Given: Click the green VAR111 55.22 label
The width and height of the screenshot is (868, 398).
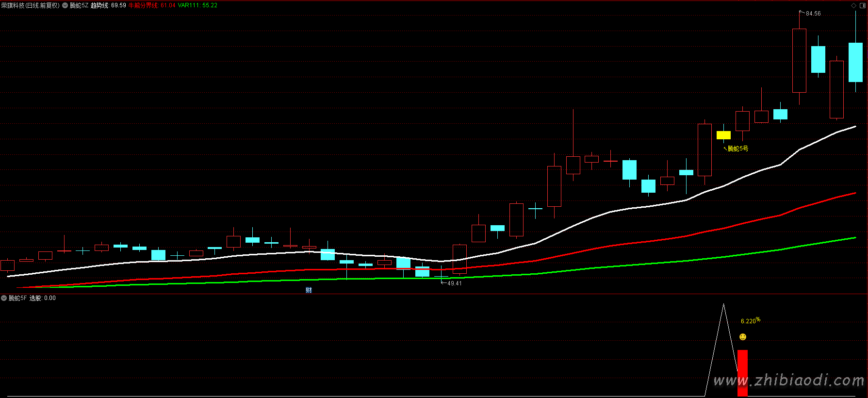Looking at the screenshot, I should click(x=197, y=5).
